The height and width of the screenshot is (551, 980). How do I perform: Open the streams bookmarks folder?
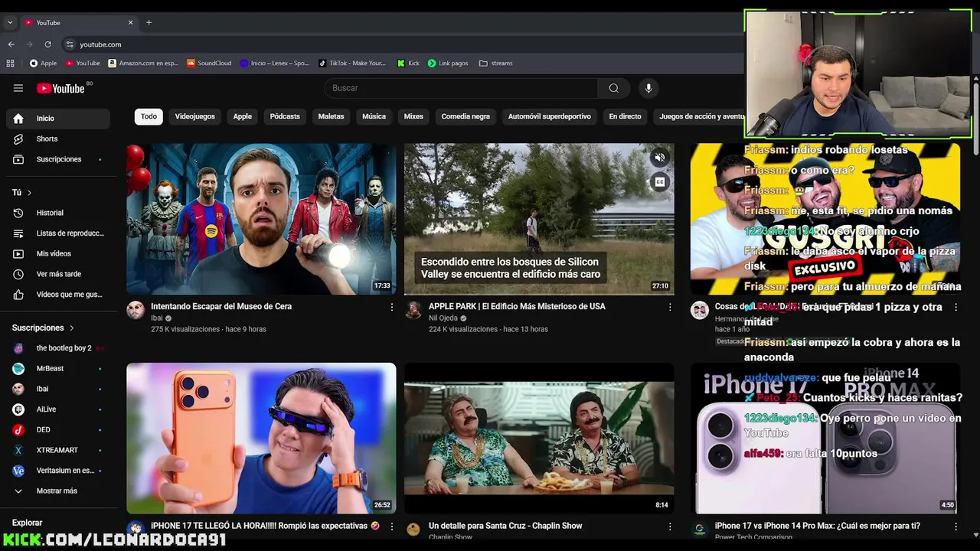[495, 63]
